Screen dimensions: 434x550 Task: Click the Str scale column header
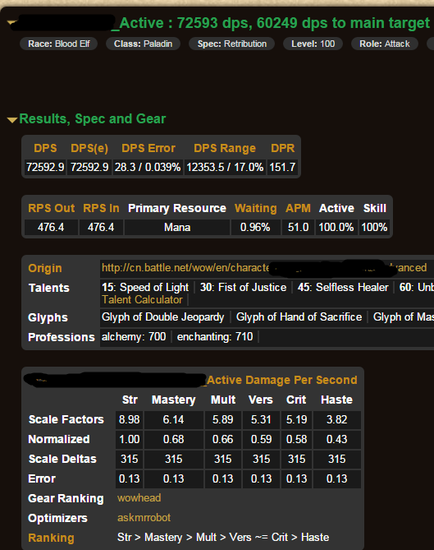[x=129, y=400]
